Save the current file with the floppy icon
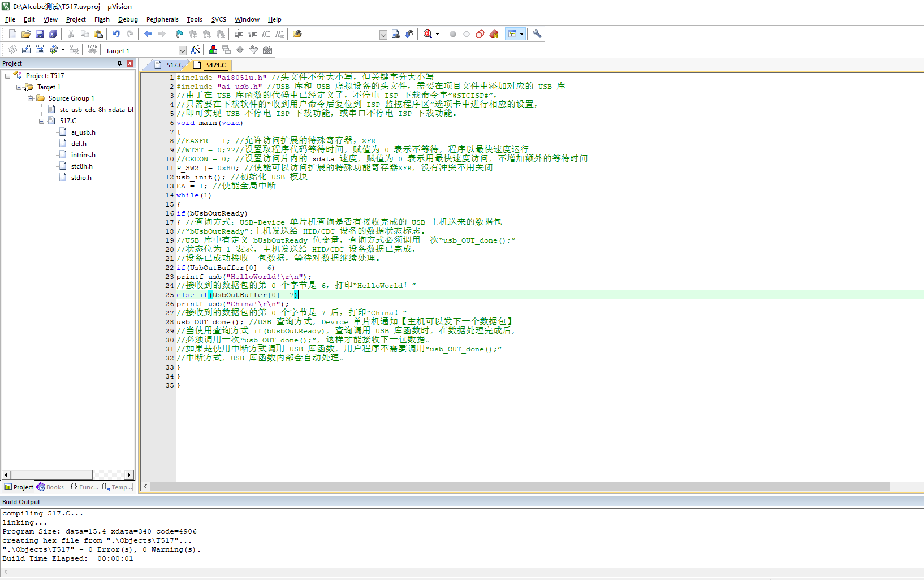Screen dimensions: 924x580 (40, 34)
